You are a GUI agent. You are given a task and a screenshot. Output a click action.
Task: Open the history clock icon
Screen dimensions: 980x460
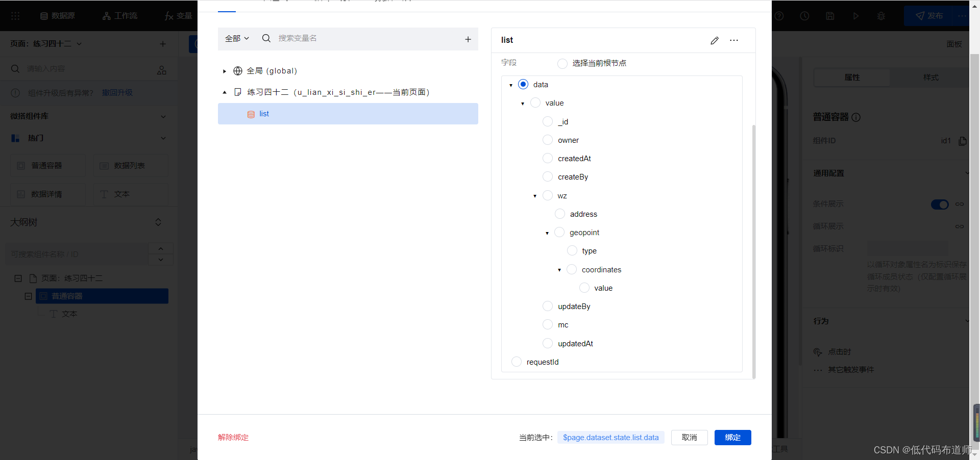click(x=804, y=16)
